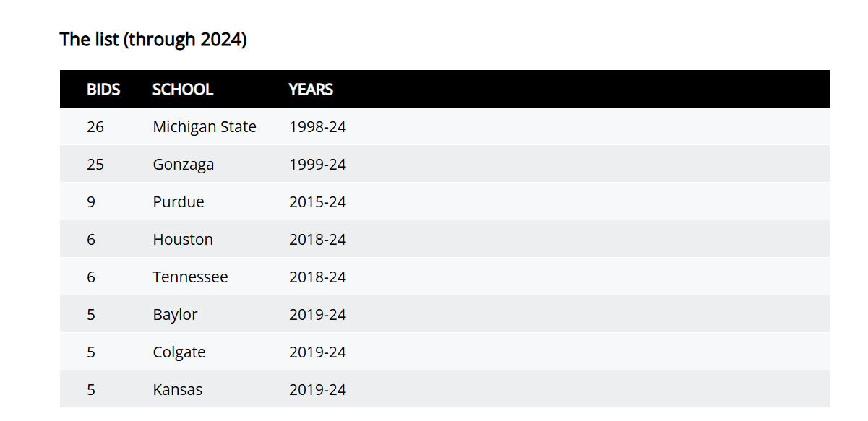Select the Michigan State school cell
The image size is (868, 421).
[205, 127]
